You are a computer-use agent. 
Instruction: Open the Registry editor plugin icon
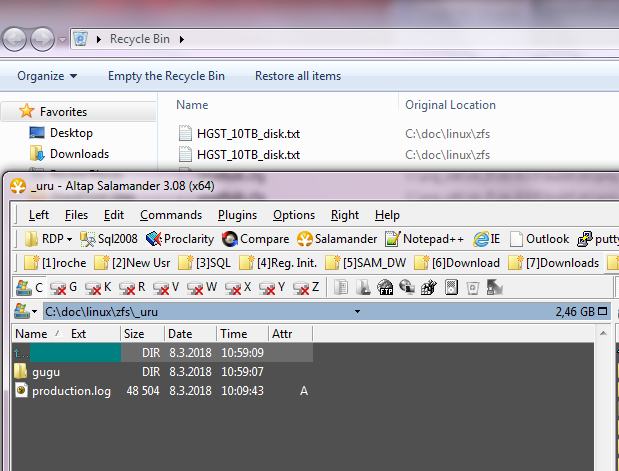coord(429,287)
